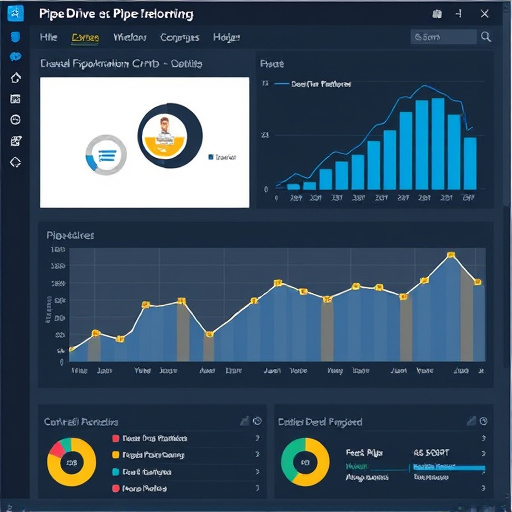Screen dimensions: 512x512
Task: Expand the yellow legend row chevron
Action: (x=257, y=454)
